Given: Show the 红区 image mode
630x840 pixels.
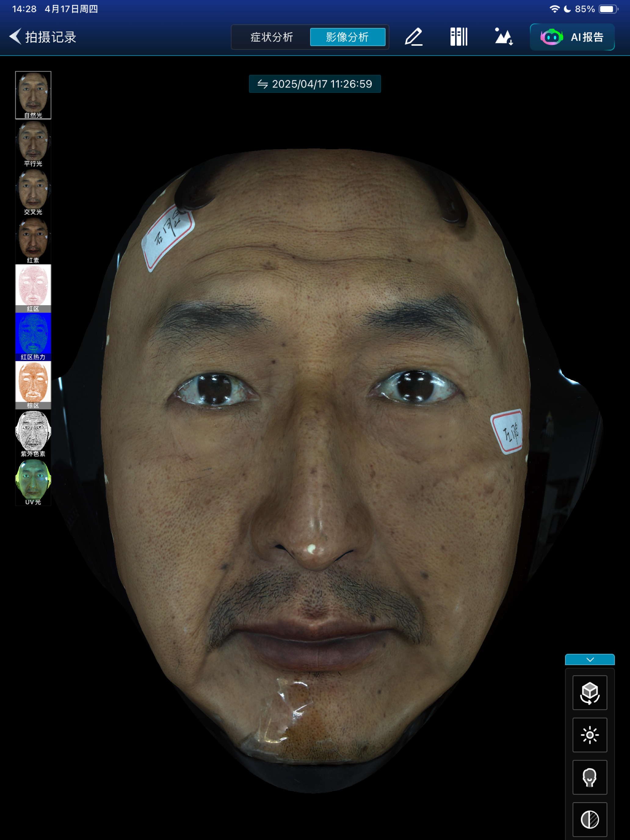Looking at the screenshot, I should click(x=33, y=288).
